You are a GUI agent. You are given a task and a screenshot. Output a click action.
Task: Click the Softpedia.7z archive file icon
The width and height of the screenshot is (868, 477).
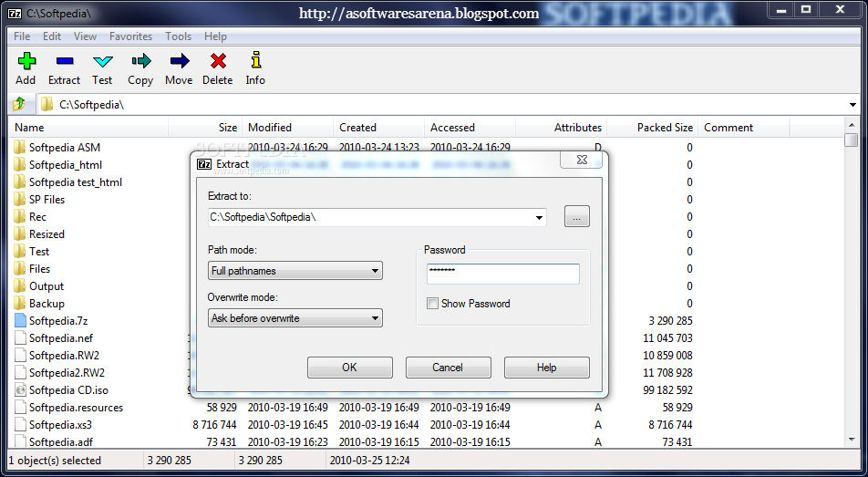20,320
